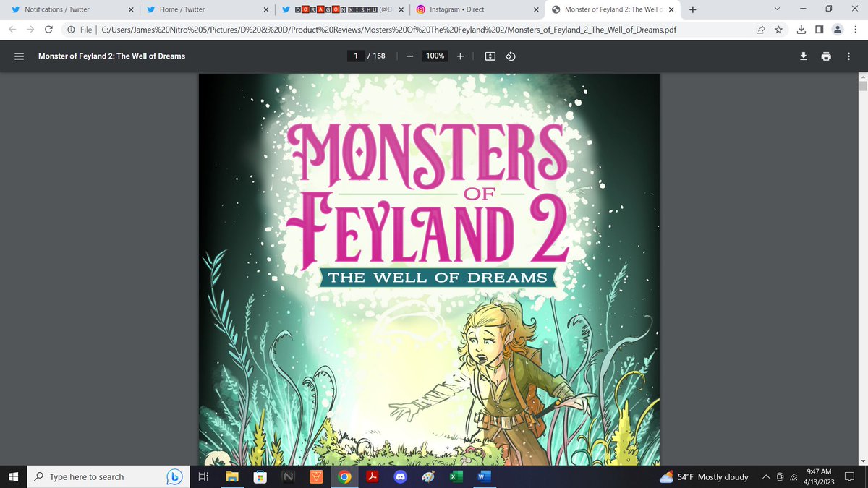The image size is (868, 488).
Task: Print the PDF document
Action: coord(825,56)
